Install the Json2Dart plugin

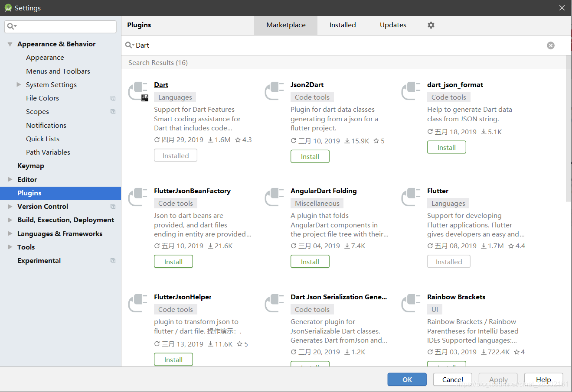click(310, 156)
